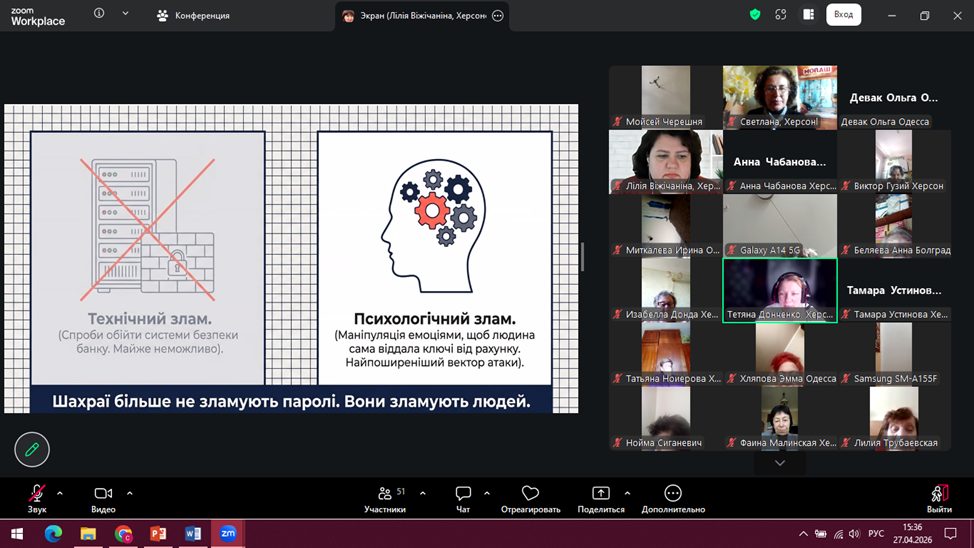This screenshot has height=548, width=974.
Task: Expand the chevron next to Поделиться
Action: 627,493
